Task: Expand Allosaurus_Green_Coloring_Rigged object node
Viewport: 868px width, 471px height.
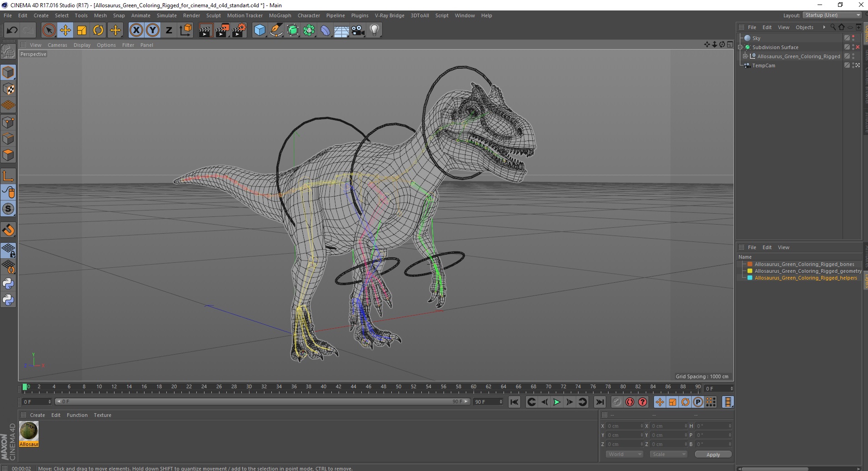Action: (745, 56)
